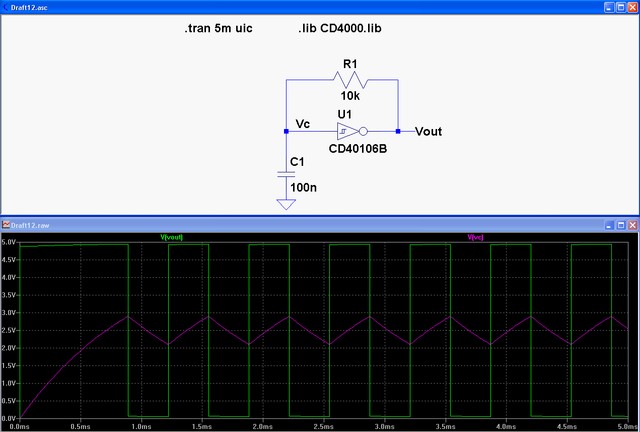Maximize the Draft12.raw waveform window
This screenshot has width=640, height=432.
coord(621,225)
